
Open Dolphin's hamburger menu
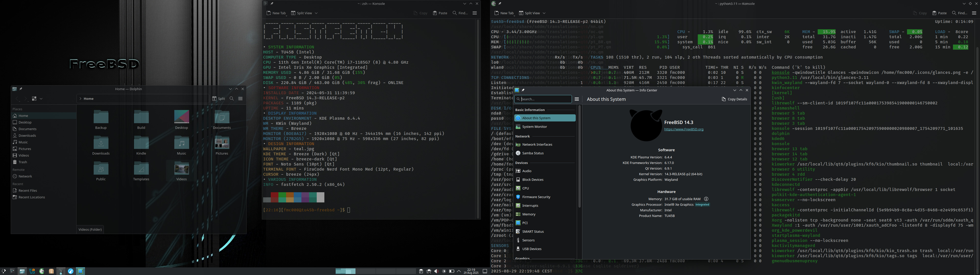[x=240, y=99]
